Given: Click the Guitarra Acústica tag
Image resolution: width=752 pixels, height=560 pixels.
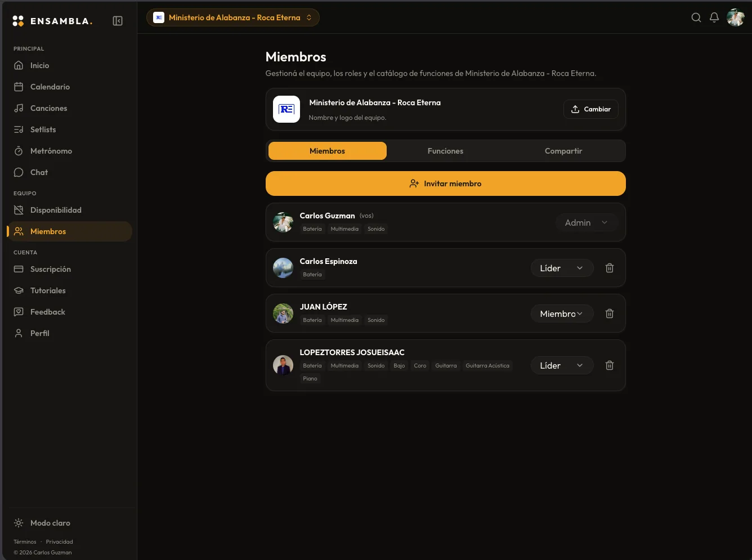Looking at the screenshot, I should [x=487, y=366].
